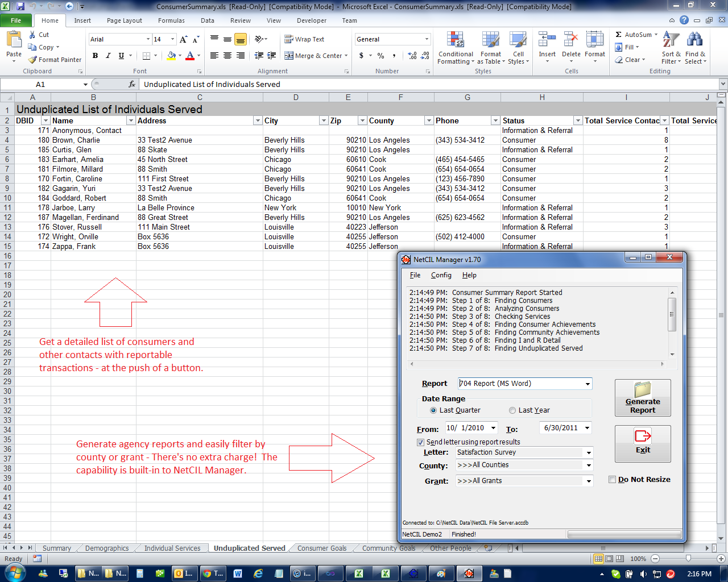Select the Format Painter tool
This screenshot has width=728, height=582.
point(55,59)
